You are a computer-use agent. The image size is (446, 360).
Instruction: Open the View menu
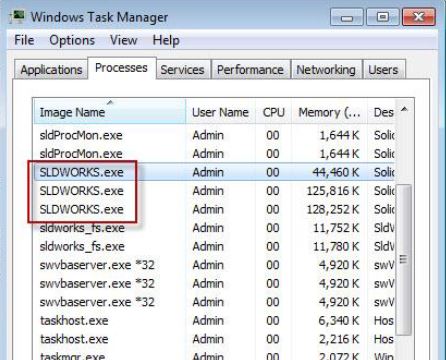123,40
